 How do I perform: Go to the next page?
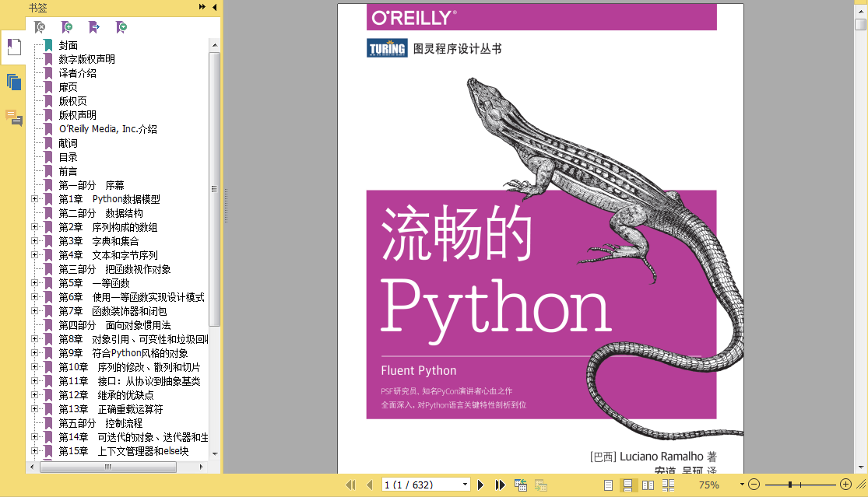click(480, 485)
